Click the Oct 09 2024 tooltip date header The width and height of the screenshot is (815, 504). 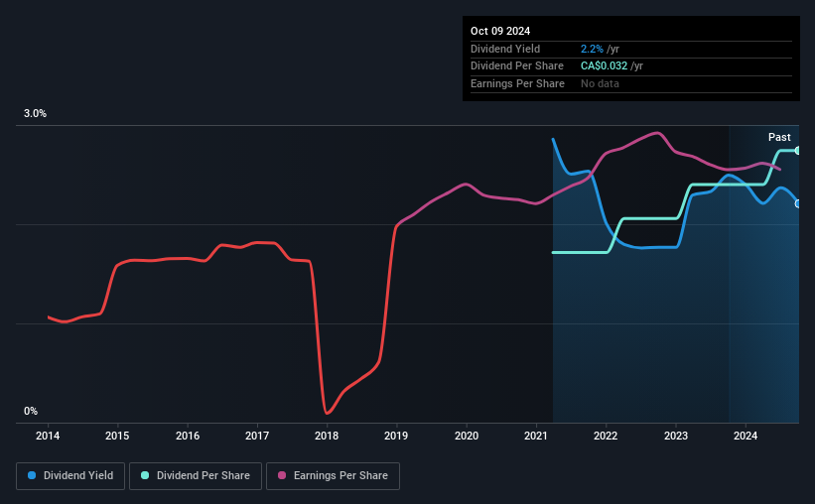click(x=500, y=31)
